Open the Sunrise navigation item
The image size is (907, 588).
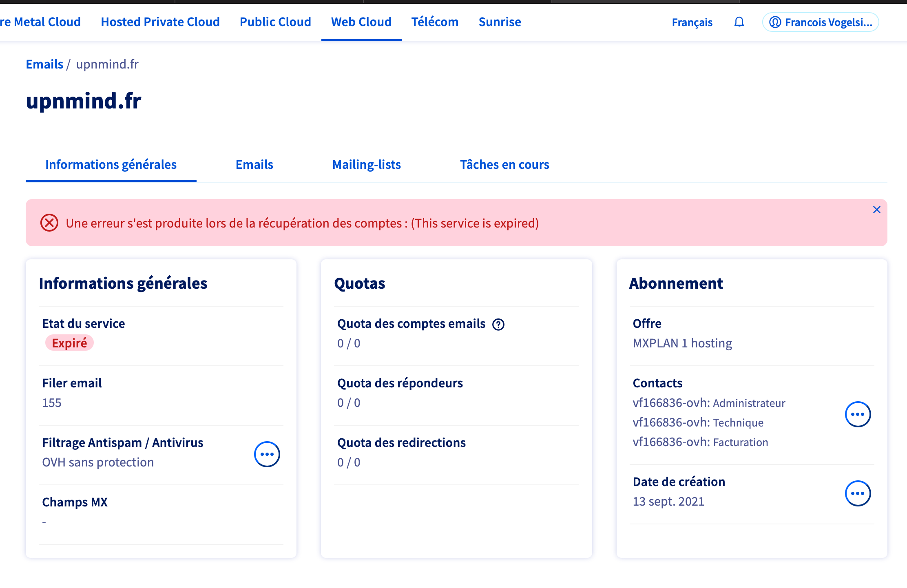click(500, 22)
